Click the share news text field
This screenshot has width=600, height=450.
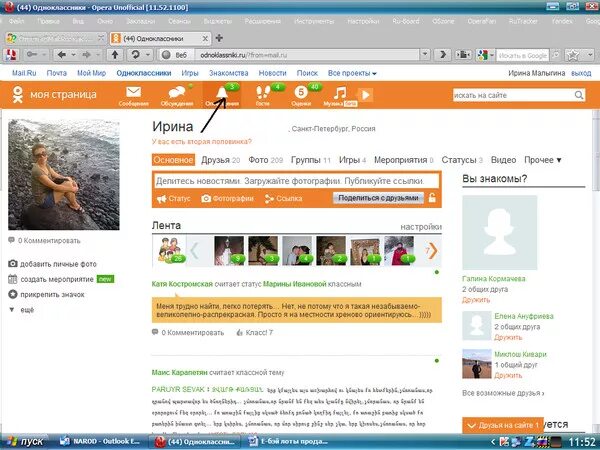[297, 181]
